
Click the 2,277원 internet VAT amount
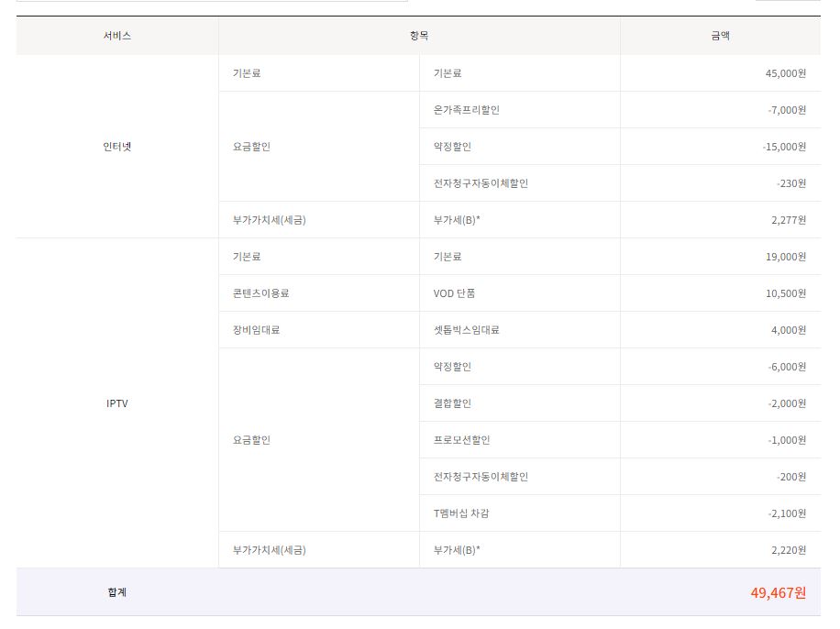click(787, 220)
